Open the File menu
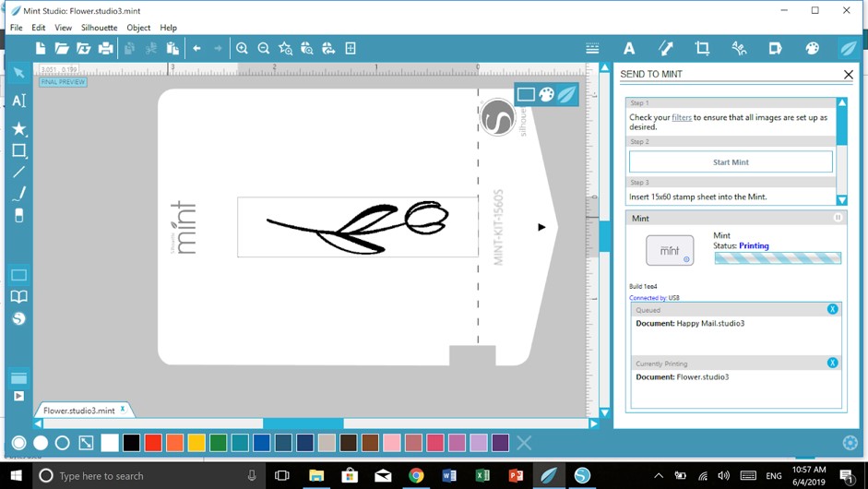The width and height of the screenshot is (868, 489). 16,28
